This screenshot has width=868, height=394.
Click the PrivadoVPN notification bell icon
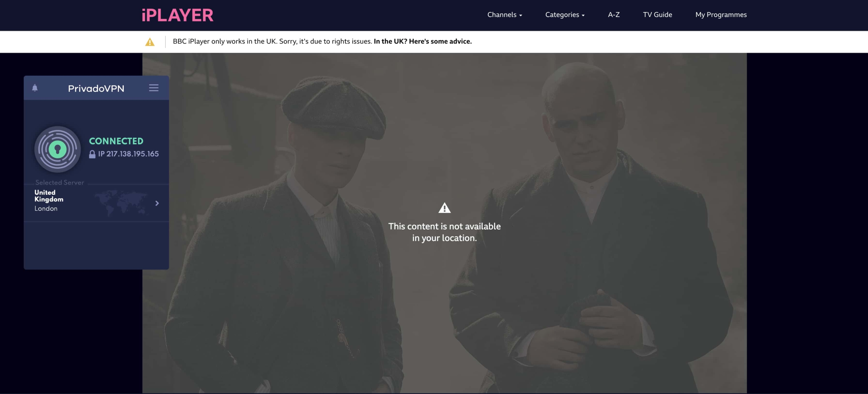coord(35,88)
